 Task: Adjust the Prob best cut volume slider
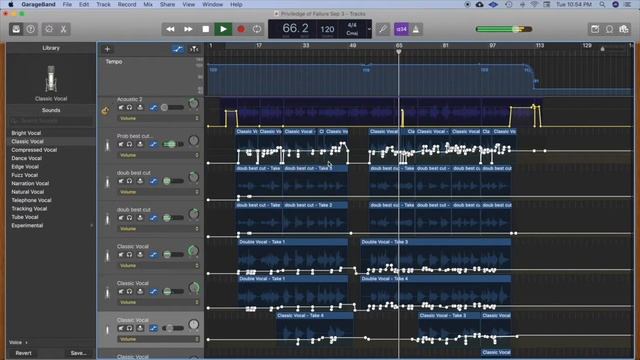(173, 144)
